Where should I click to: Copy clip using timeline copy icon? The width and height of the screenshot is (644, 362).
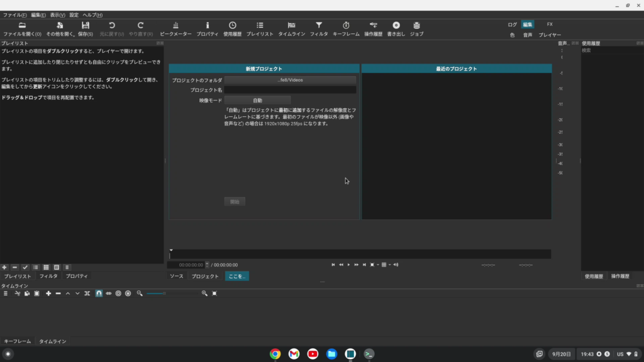27,293
